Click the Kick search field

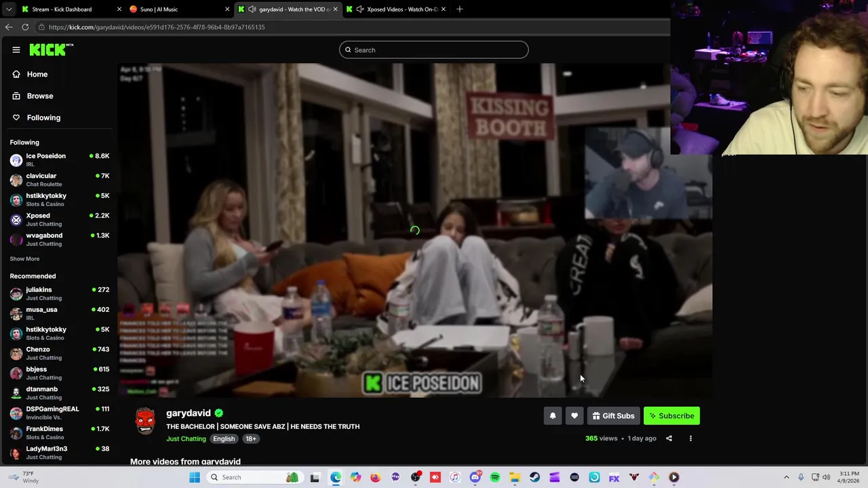[x=434, y=49]
